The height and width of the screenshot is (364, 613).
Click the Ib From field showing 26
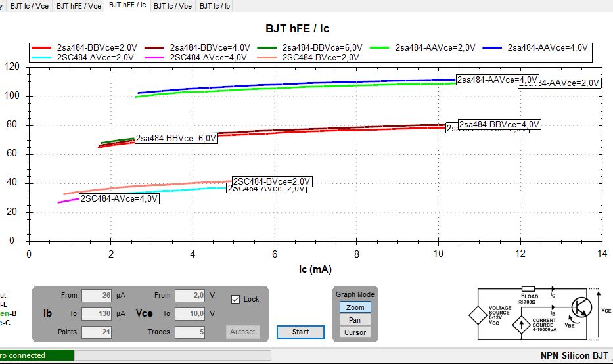click(x=97, y=295)
